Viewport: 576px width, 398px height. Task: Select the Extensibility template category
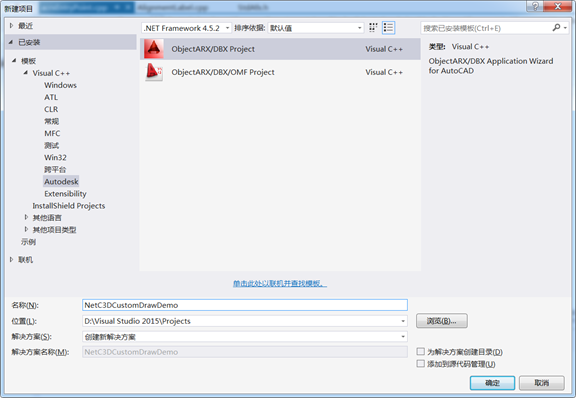coord(65,194)
